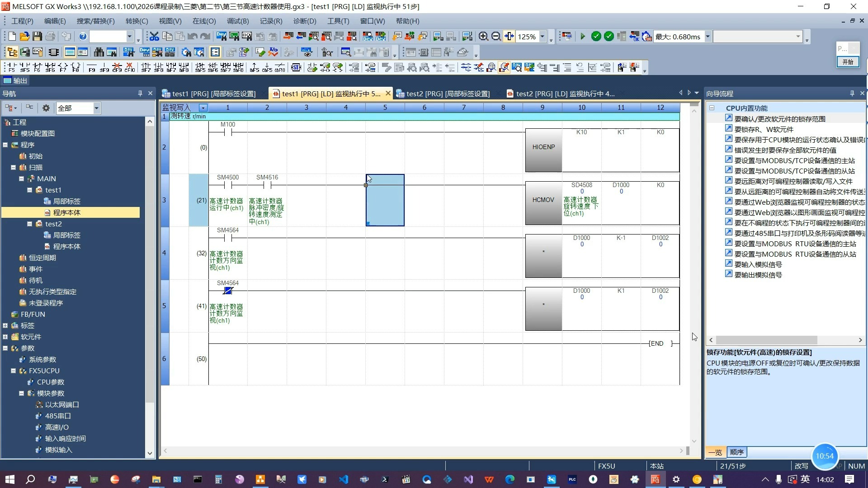Click the 开始 button
This screenshot has height=488, width=868.
coord(848,62)
